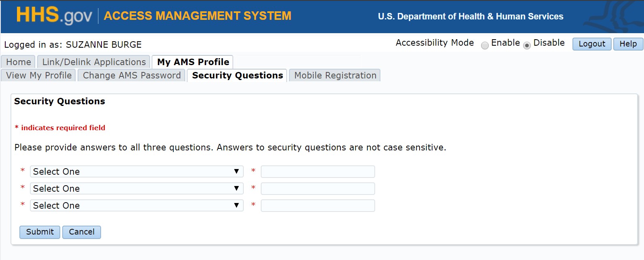Open the Change AMS Password subtab
This screenshot has height=260, width=644.
click(x=132, y=75)
